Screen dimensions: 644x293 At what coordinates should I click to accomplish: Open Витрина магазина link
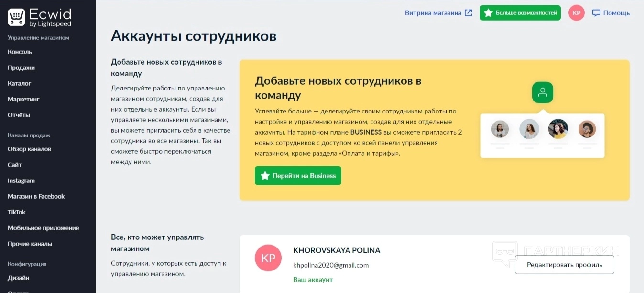(433, 13)
